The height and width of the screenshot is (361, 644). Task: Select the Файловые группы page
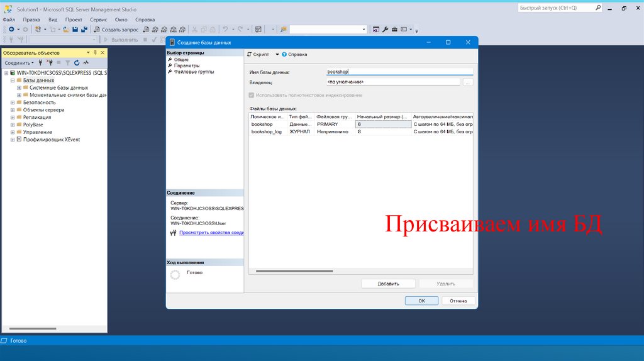[194, 72]
